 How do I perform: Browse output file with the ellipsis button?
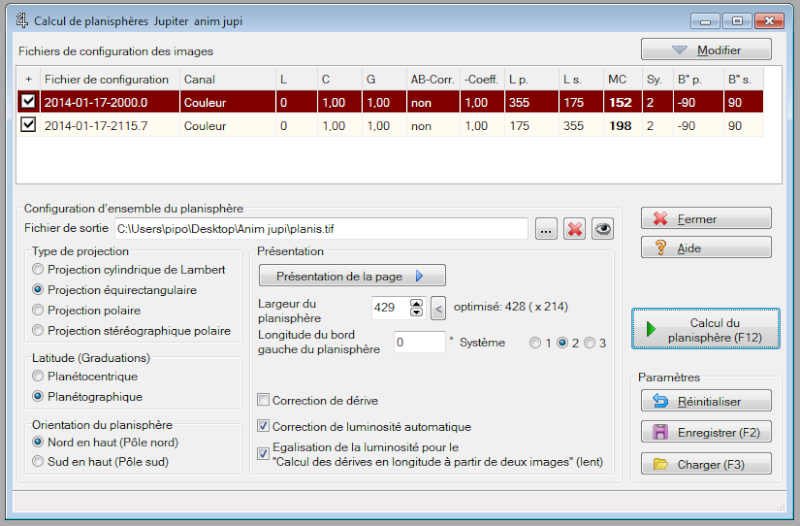546,229
